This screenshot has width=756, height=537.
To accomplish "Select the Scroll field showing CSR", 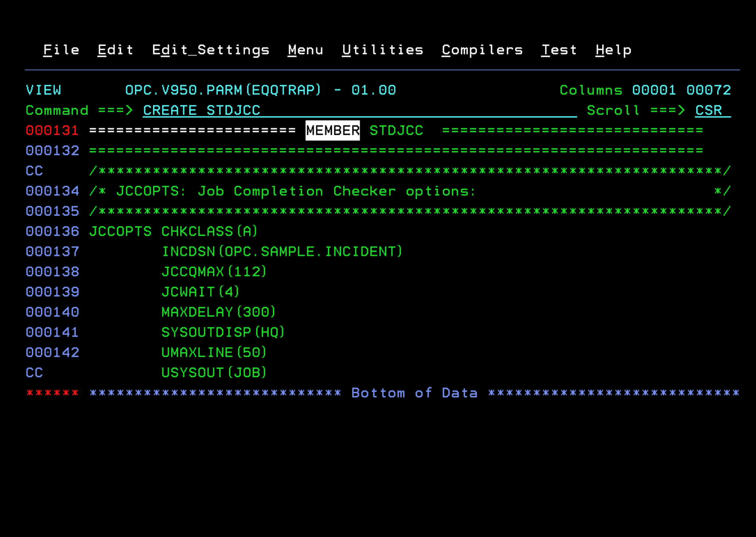I will pos(709,110).
